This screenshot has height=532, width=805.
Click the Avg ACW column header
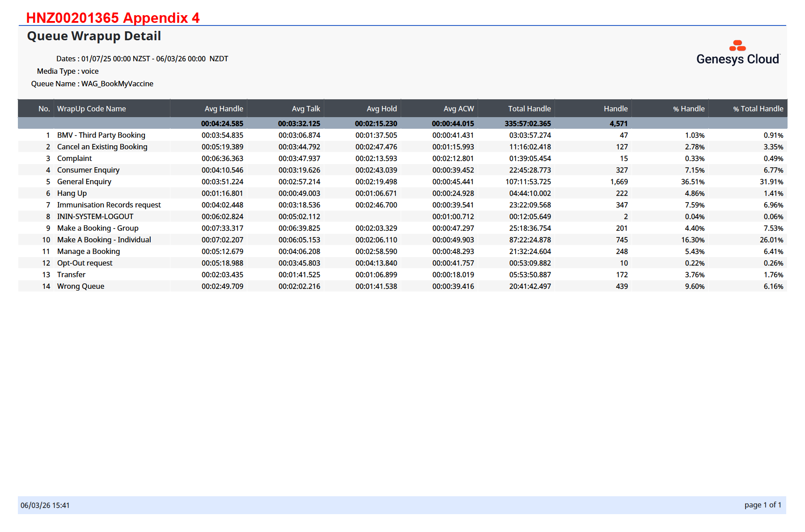(458, 109)
